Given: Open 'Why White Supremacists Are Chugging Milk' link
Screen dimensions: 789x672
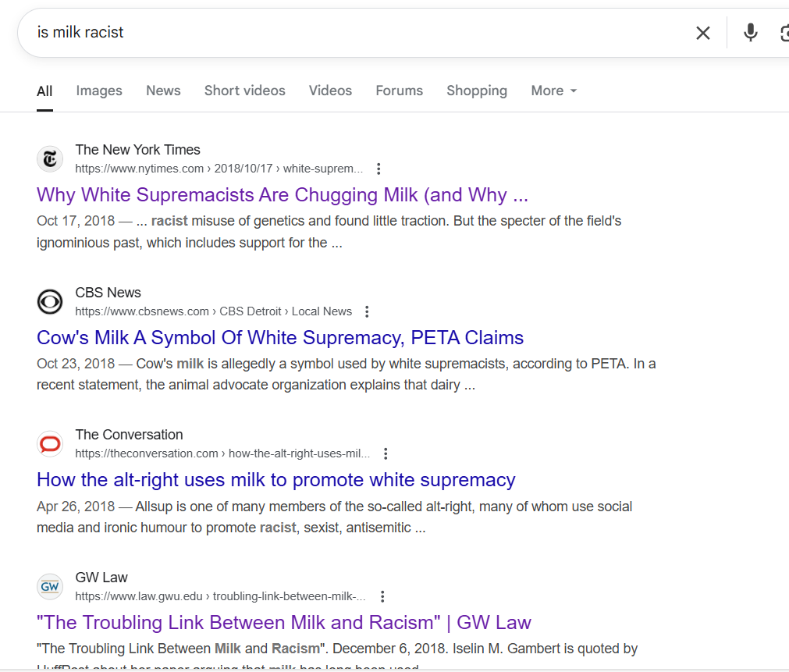Looking at the screenshot, I should [x=283, y=195].
